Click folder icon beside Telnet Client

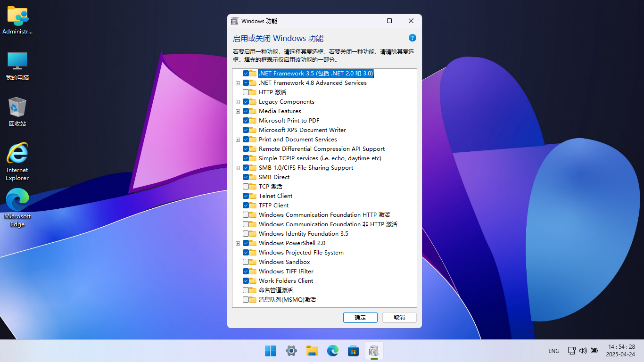pyautogui.click(x=253, y=196)
